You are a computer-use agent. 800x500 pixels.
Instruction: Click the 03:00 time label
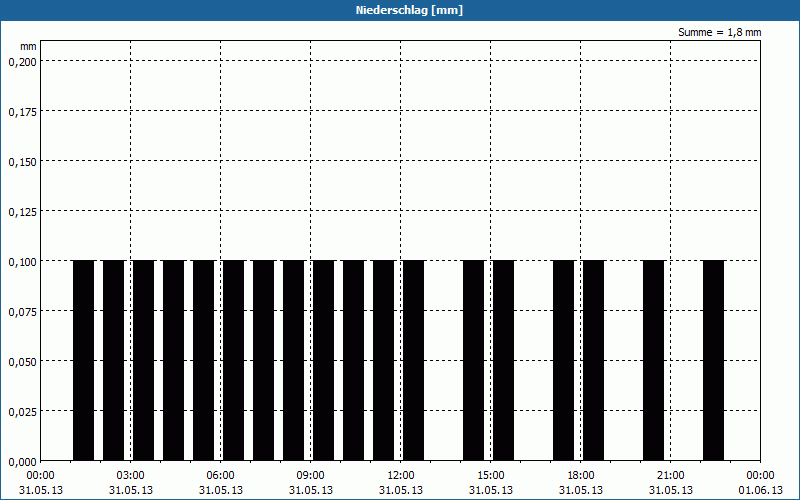tap(131, 476)
